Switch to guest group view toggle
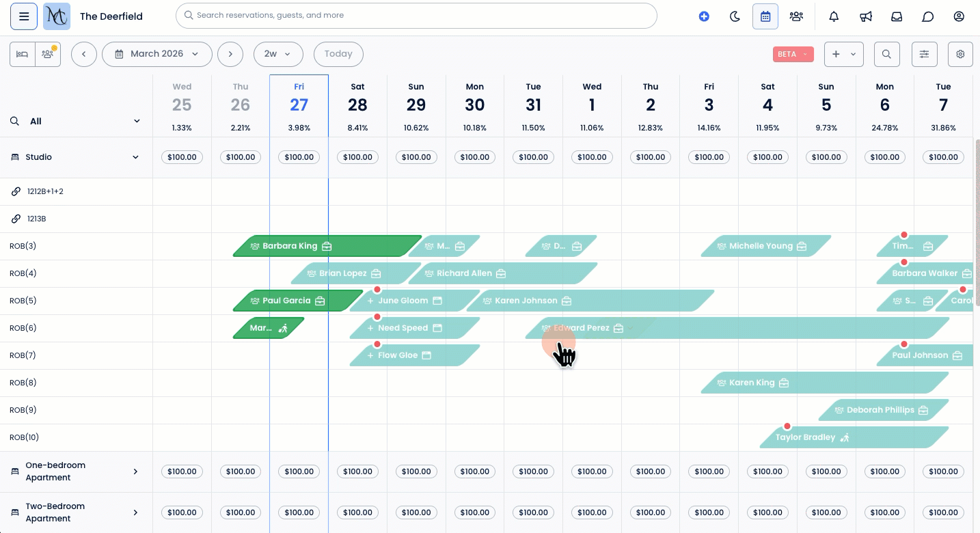 click(47, 54)
